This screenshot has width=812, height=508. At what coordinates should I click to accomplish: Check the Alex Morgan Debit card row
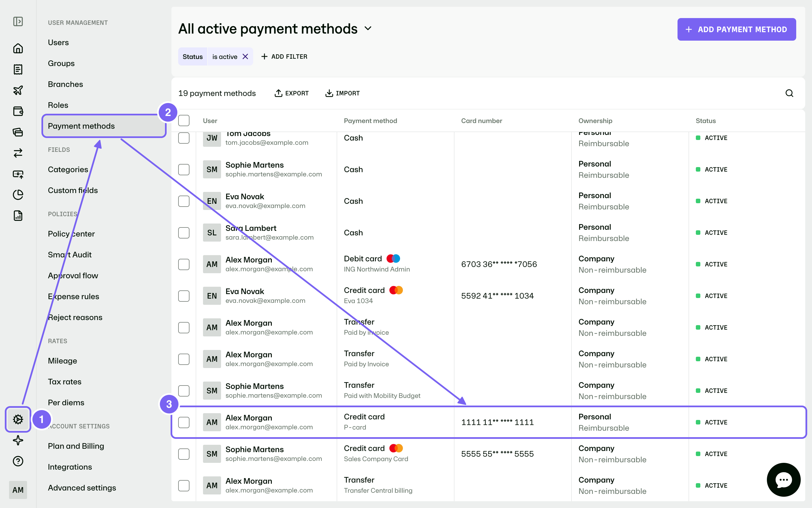(x=184, y=264)
